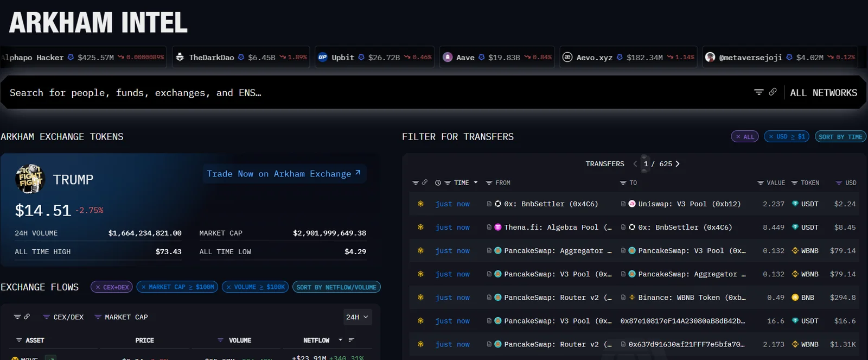Open the Thena.fi: Algebra Pool sender link
The width and height of the screenshot is (868, 360).
558,228
